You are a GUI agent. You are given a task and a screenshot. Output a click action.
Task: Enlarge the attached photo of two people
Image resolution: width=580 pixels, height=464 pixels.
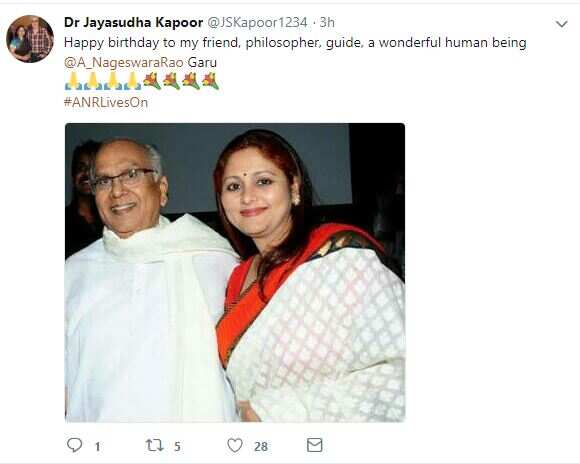pos(235,273)
